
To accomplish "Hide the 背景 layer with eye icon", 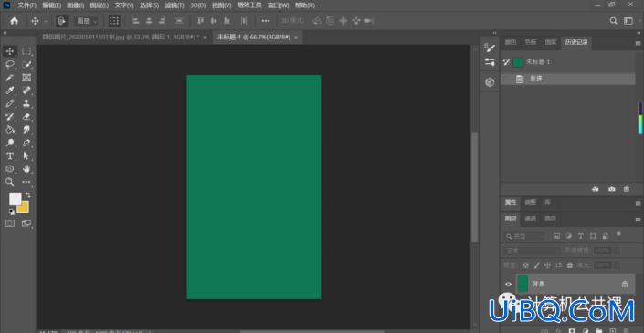I will tap(508, 285).
